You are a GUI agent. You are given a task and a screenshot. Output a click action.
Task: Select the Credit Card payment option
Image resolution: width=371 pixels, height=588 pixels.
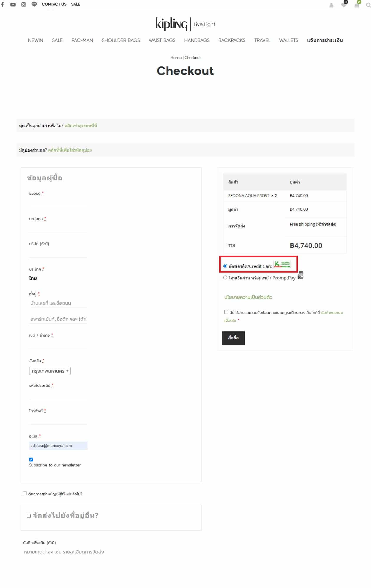pos(225,266)
